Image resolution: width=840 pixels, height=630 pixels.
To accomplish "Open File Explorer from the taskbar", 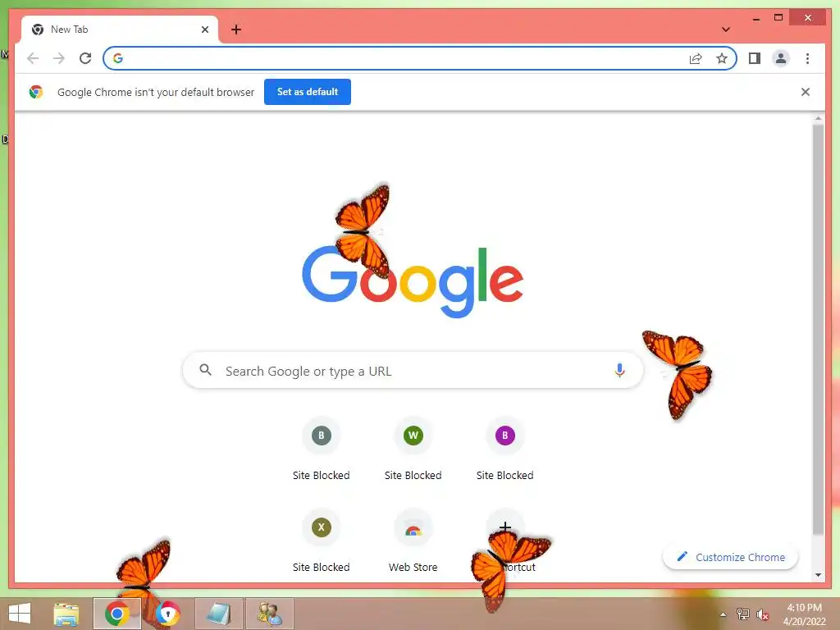I will tap(66, 614).
